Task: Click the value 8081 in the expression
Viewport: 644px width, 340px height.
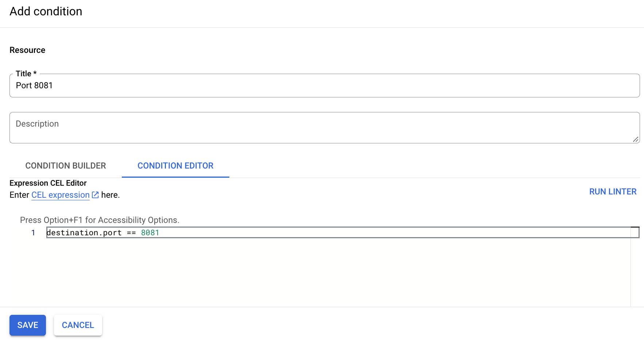Action: click(x=150, y=232)
